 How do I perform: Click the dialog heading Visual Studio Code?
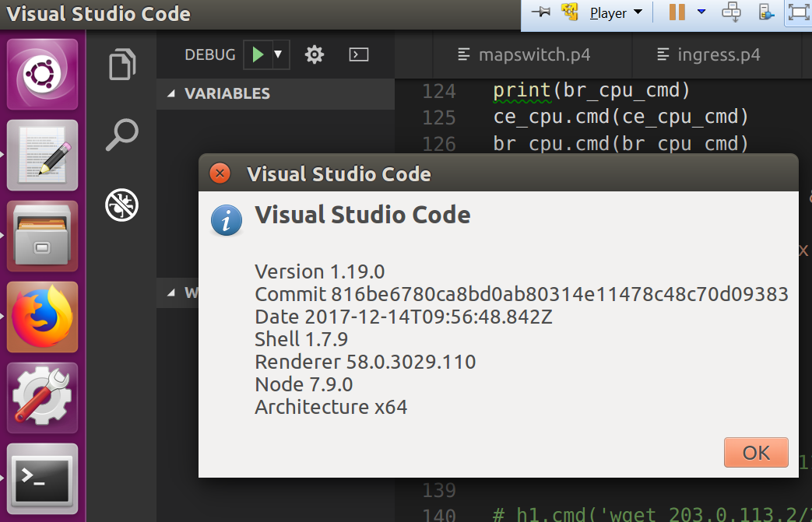[363, 215]
